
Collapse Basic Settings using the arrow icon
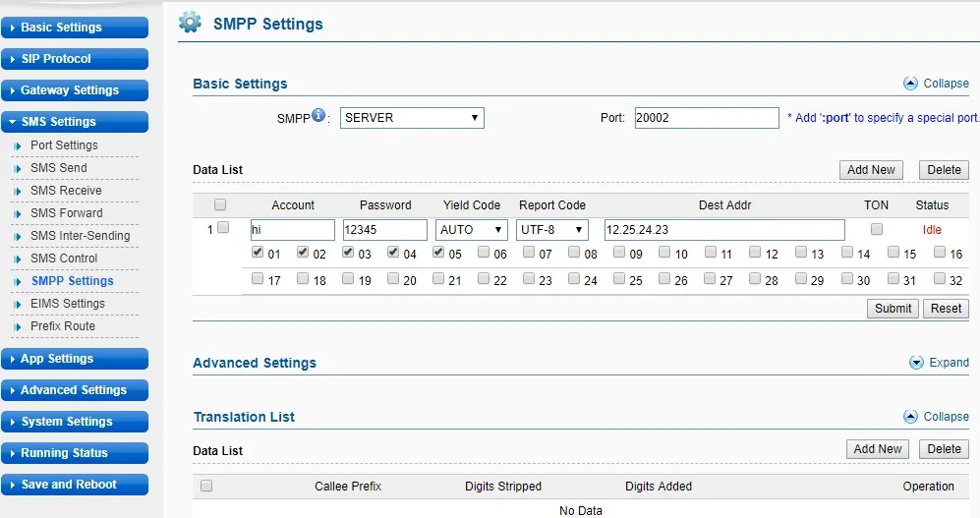tap(910, 84)
